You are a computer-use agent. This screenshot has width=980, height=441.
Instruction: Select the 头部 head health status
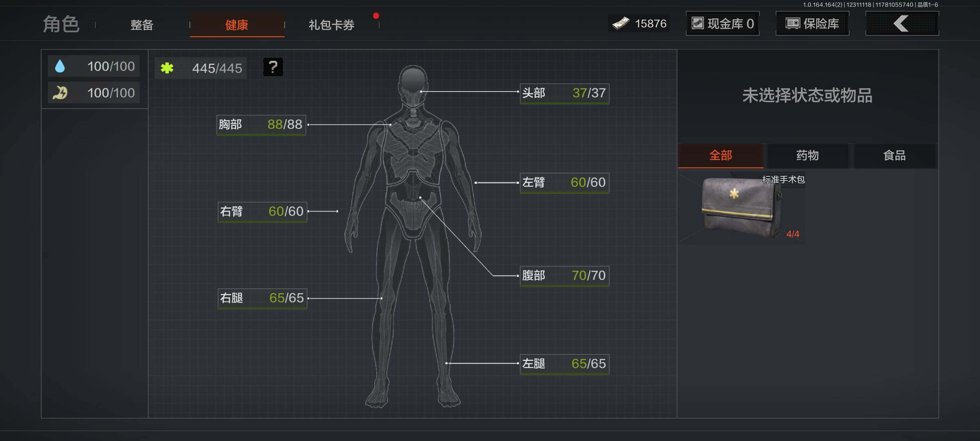(564, 93)
